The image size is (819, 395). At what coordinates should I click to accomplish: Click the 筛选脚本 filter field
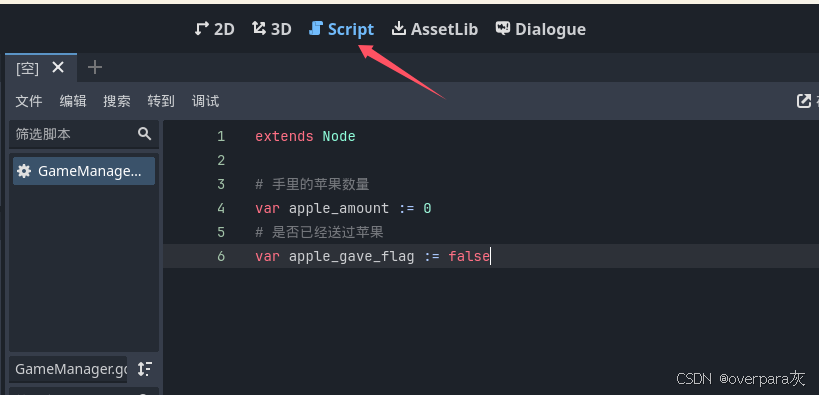coord(84,134)
